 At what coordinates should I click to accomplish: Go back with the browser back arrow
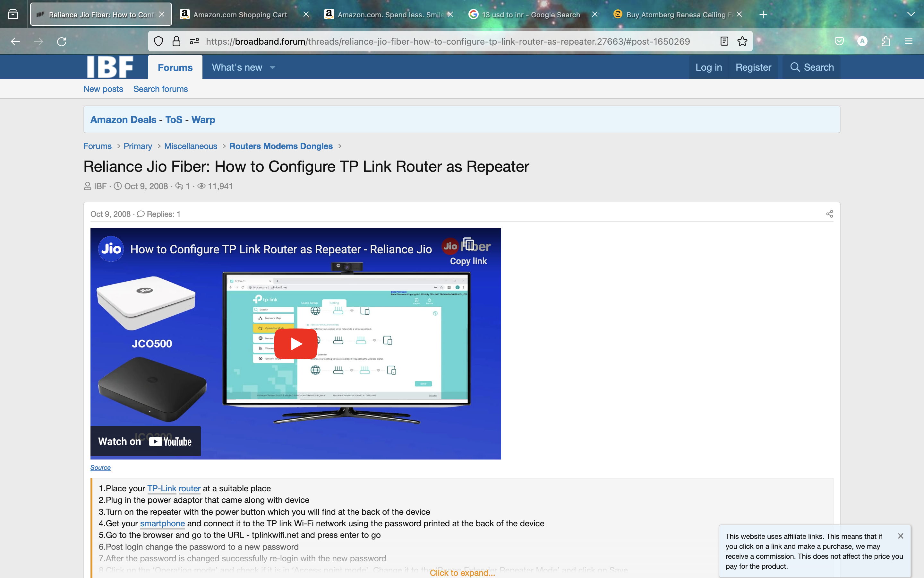pos(15,41)
